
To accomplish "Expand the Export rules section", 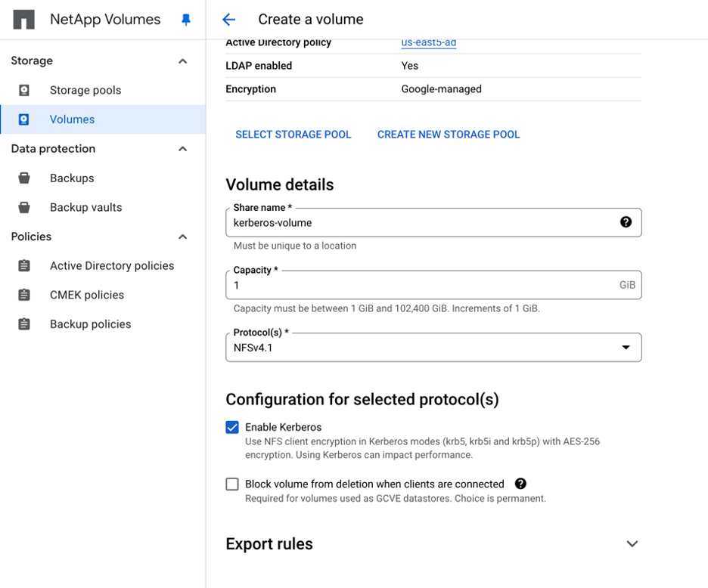I will 632,544.
